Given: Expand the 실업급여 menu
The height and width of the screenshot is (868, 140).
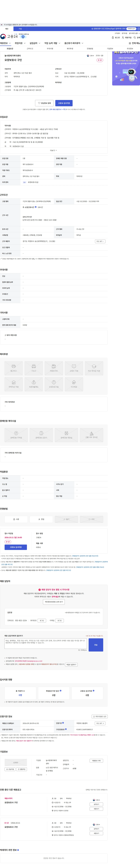Looking at the screenshot, I should point(35,43).
